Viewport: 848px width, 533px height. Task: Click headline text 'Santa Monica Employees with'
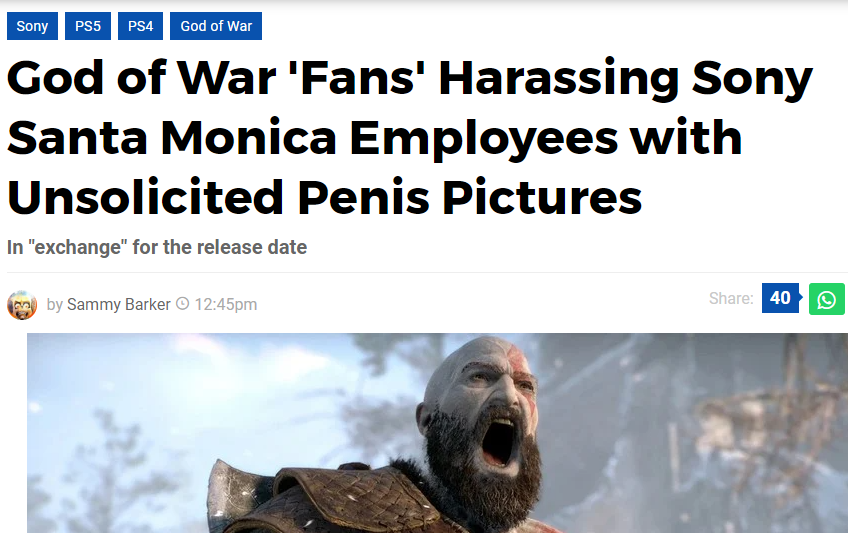click(374, 138)
